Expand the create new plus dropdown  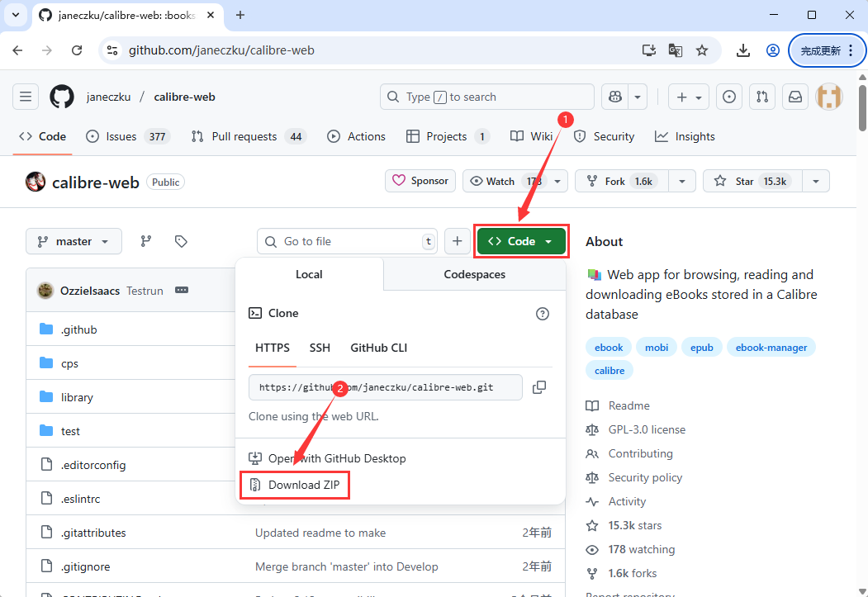click(689, 97)
